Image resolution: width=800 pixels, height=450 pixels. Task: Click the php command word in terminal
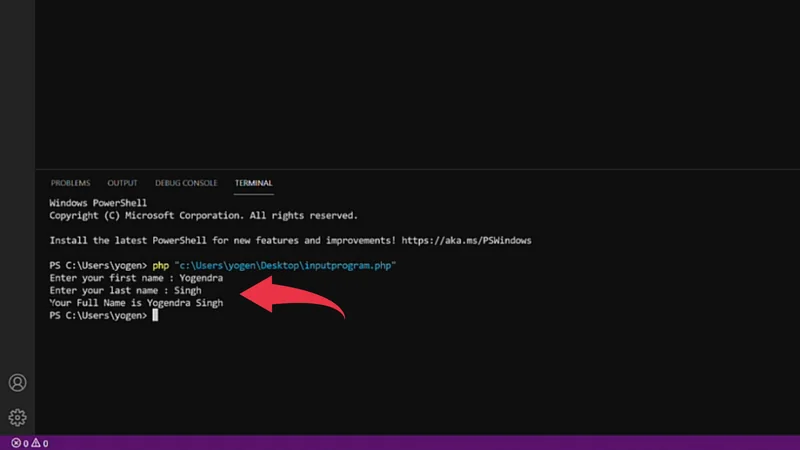[161, 265]
